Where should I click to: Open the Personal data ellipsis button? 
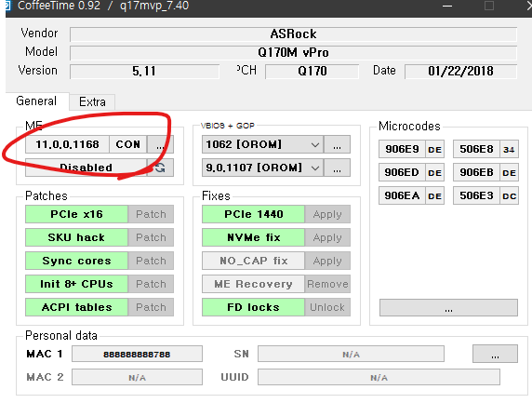[x=495, y=354]
